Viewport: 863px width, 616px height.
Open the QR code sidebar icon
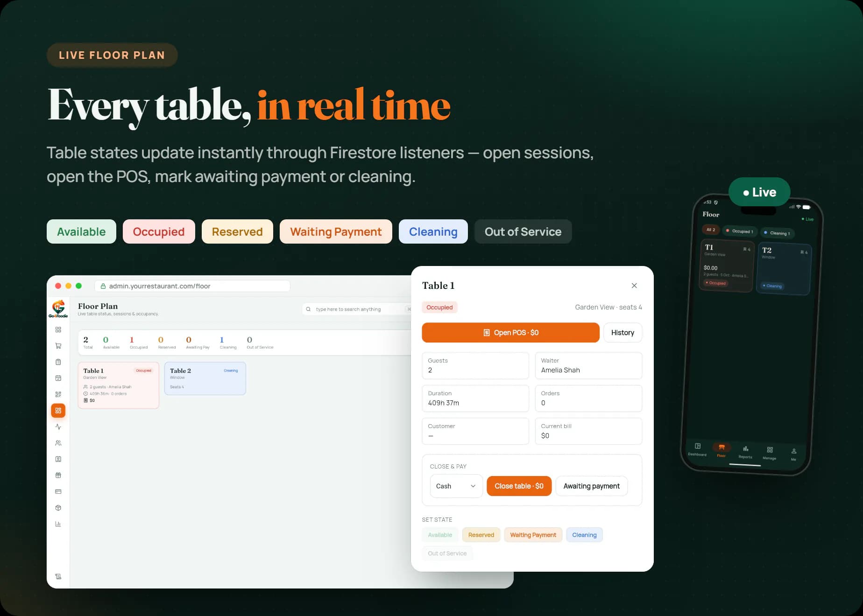[x=58, y=394]
